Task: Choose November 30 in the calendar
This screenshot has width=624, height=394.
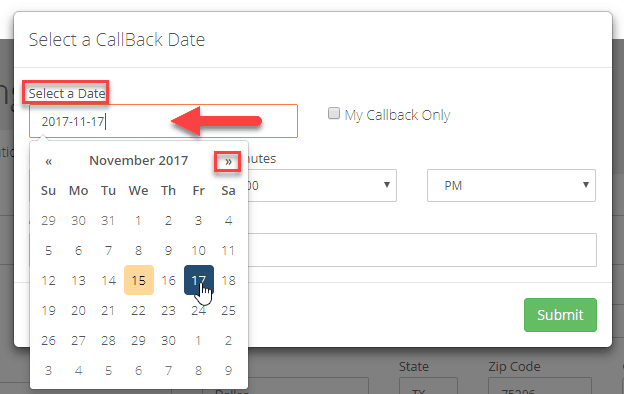Action: 168,340
